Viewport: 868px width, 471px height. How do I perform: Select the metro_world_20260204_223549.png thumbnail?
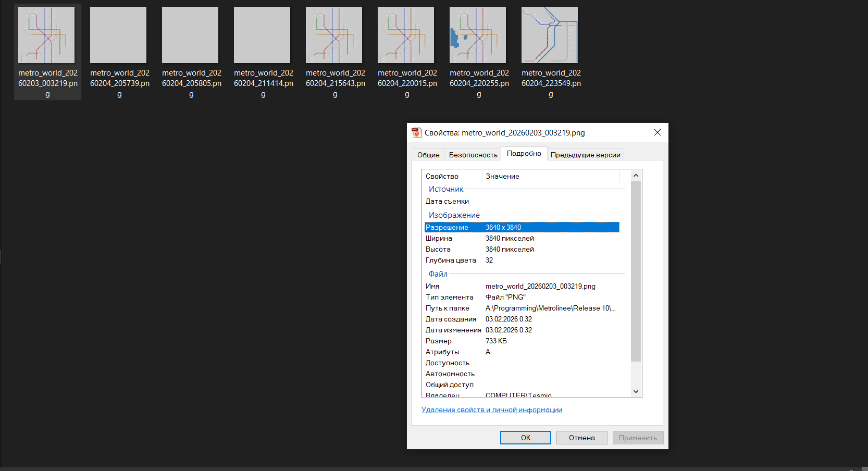point(550,35)
